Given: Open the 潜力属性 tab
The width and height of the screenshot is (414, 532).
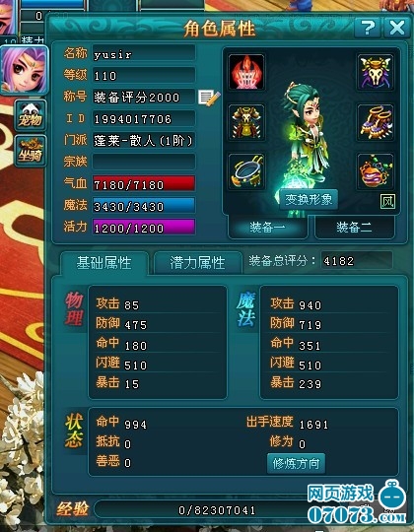Looking at the screenshot, I should 197,263.
